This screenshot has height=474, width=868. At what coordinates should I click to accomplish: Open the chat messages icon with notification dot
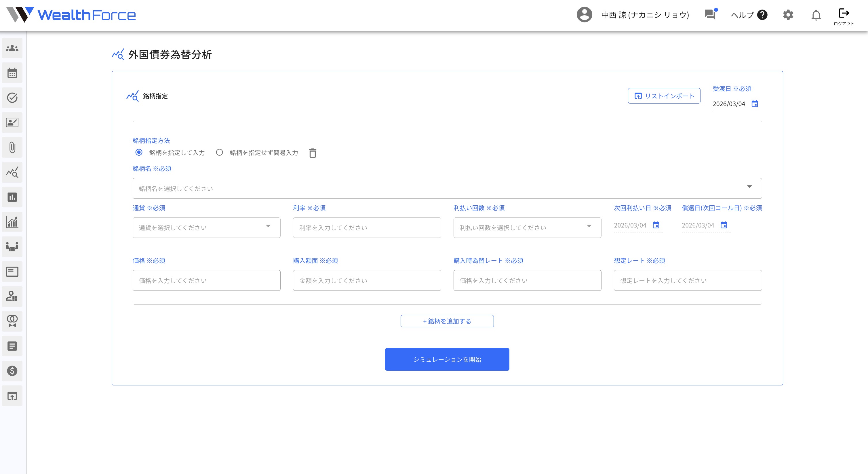point(710,15)
